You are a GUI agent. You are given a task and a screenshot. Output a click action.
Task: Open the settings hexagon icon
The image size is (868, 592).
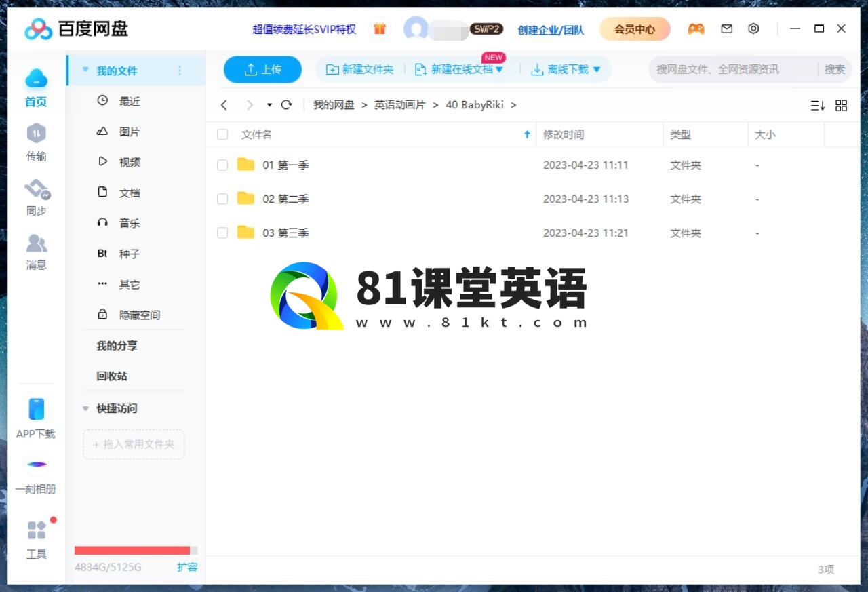(753, 29)
